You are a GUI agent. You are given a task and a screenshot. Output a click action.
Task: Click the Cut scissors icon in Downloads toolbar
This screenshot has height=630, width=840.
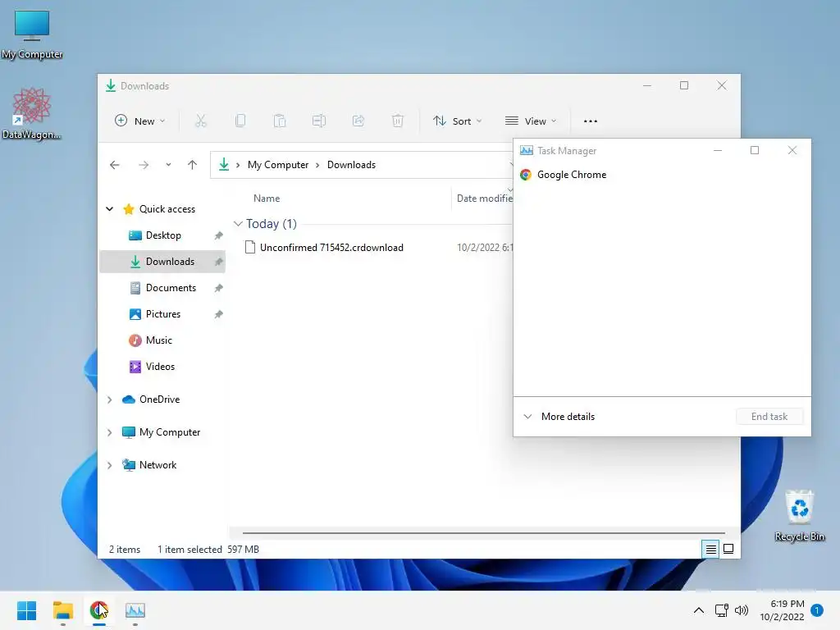coord(200,121)
